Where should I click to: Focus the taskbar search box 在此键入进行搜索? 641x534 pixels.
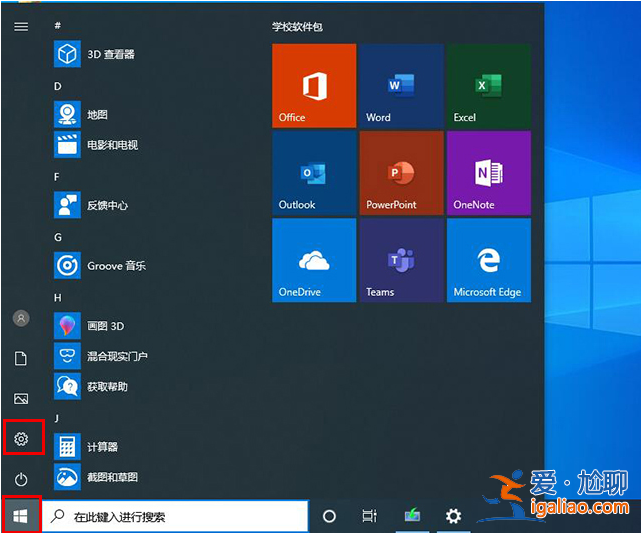tap(176, 516)
